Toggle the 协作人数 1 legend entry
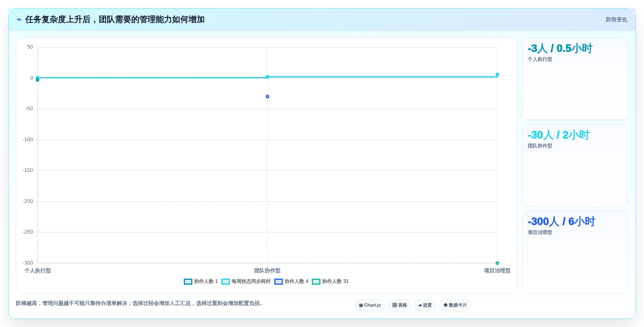644x327 pixels. 201,281
